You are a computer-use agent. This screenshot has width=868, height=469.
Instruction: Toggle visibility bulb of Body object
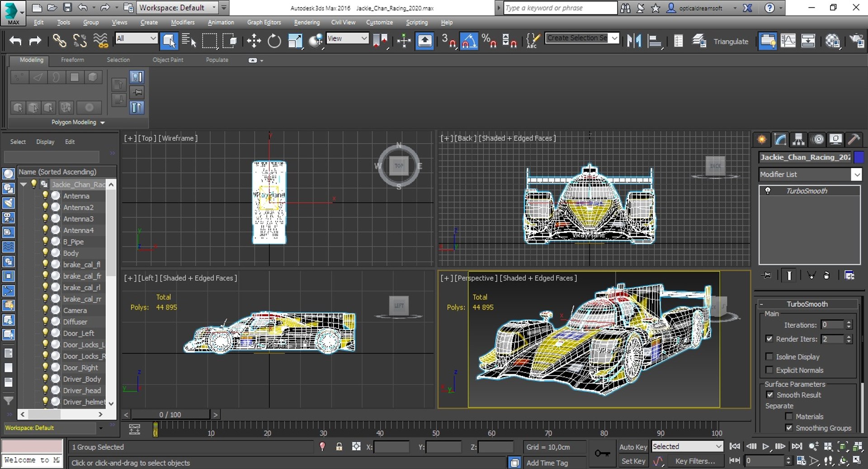45,253
